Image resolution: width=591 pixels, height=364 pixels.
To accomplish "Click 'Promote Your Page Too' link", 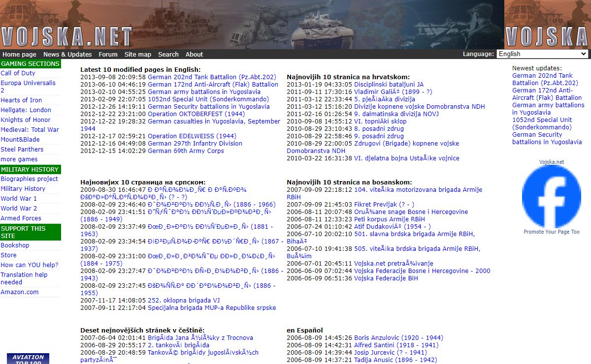I will tap(552, 232).
